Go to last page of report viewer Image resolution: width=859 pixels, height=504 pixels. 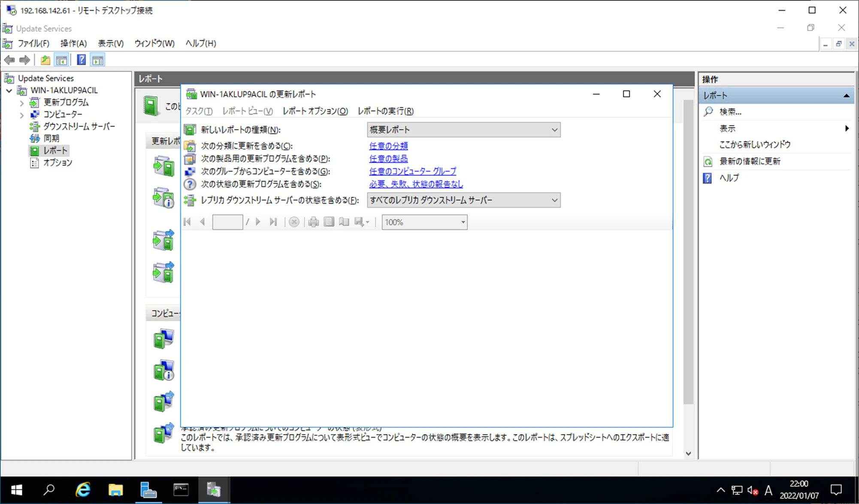point(273,222)
